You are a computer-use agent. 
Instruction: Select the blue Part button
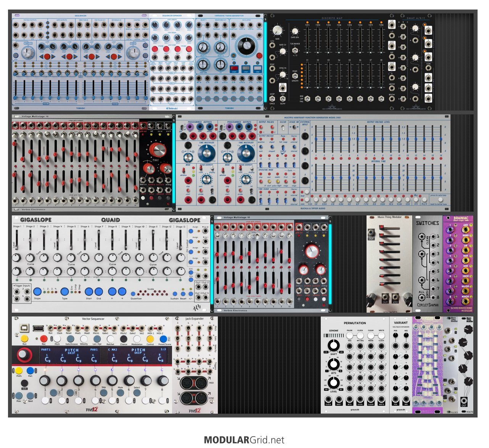31,371
